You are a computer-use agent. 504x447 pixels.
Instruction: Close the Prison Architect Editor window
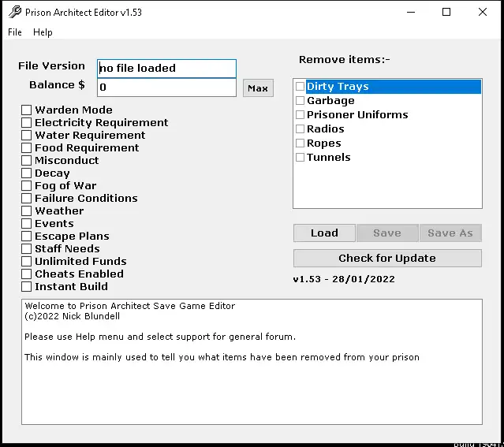click(x=483, y=12)
